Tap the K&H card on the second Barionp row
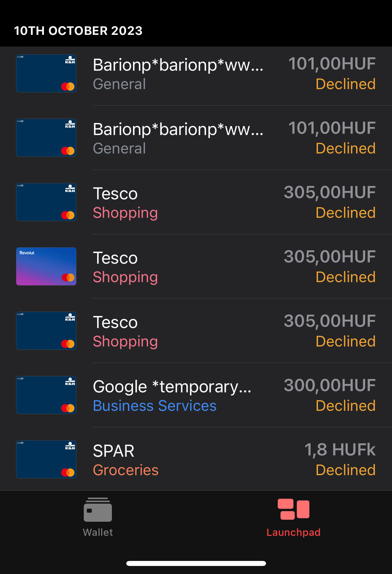The height and width of the screenshot is (574, 392). [x=46, y=138]
